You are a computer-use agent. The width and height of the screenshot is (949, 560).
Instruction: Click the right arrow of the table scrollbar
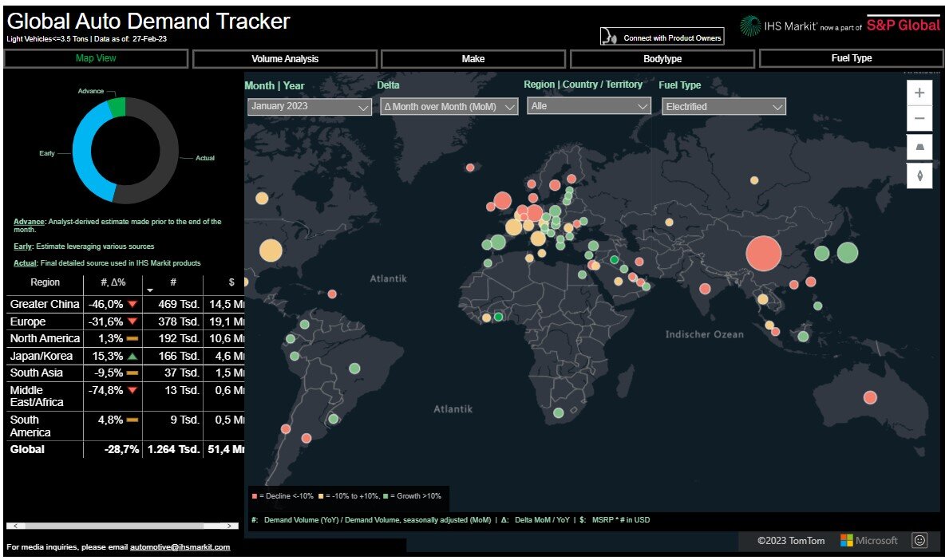point(231,526)
